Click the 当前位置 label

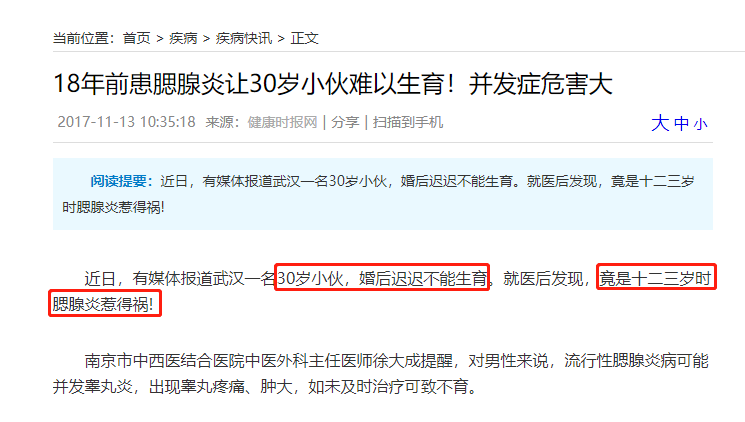[x=84, y=38]
